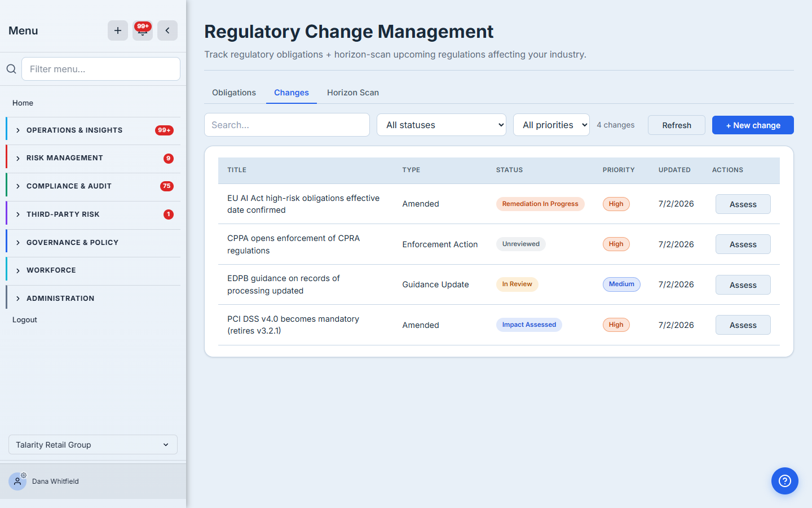812x508 pixels.
Task: Click the UPDATED column header
Action: [x=674, y=170]
